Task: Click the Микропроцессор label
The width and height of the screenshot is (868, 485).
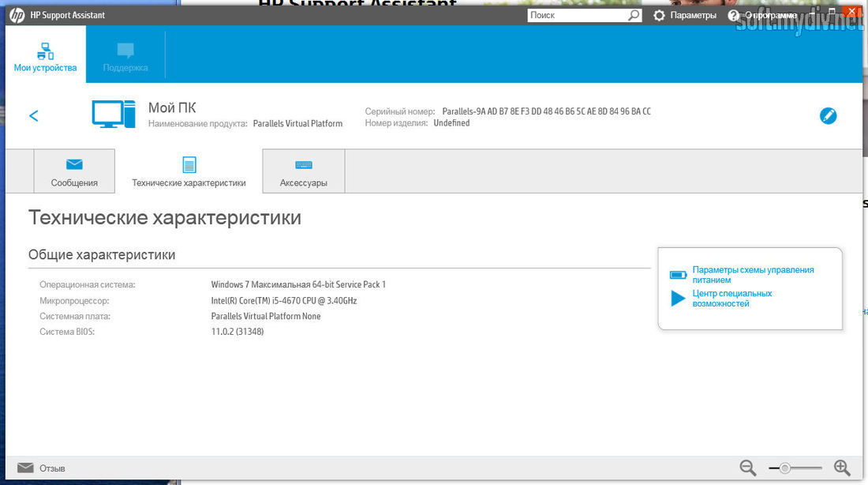Action: point(74,300)
